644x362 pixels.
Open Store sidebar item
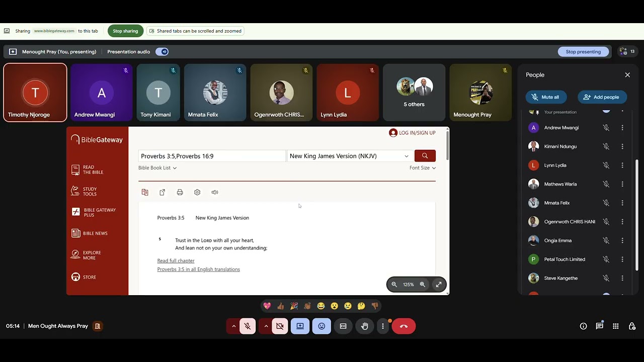coord(84,277)
